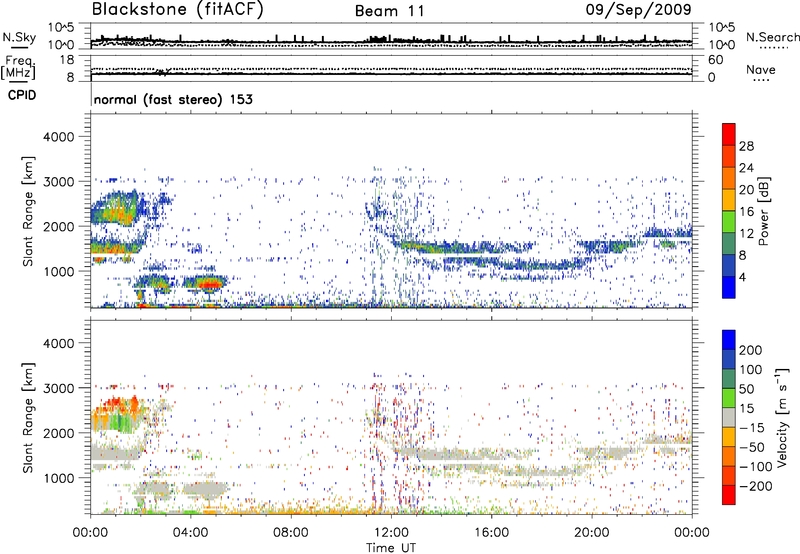This screenshot has height=554, width=800.
Task: Click the -100 value on velocity colorbar
Action: [756, 467]
